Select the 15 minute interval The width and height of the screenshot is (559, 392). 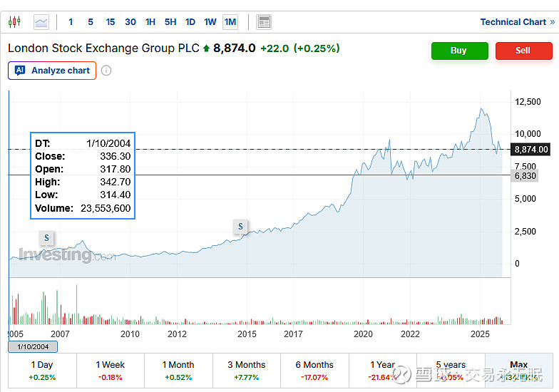[x=110, y=22]
